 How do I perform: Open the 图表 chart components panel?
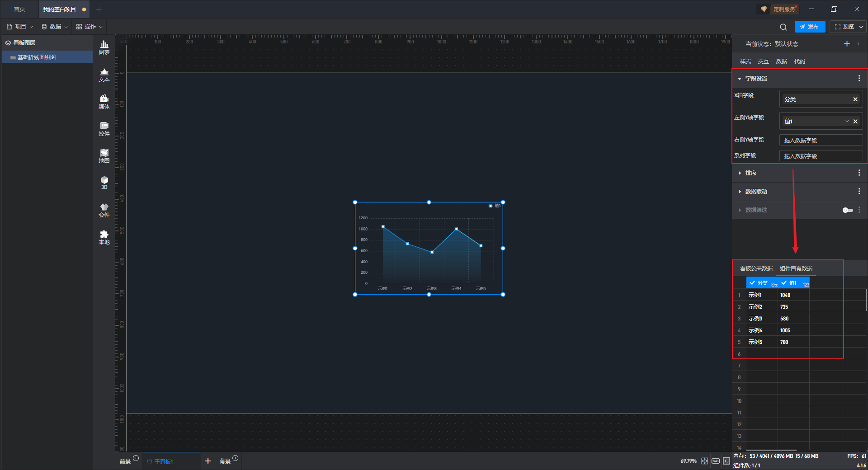[x=104, y=47]
